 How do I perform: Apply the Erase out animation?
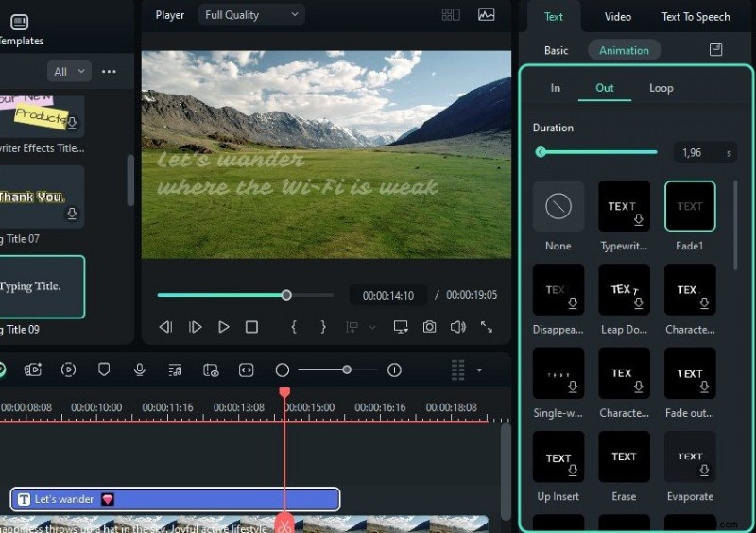pos(624,456)
